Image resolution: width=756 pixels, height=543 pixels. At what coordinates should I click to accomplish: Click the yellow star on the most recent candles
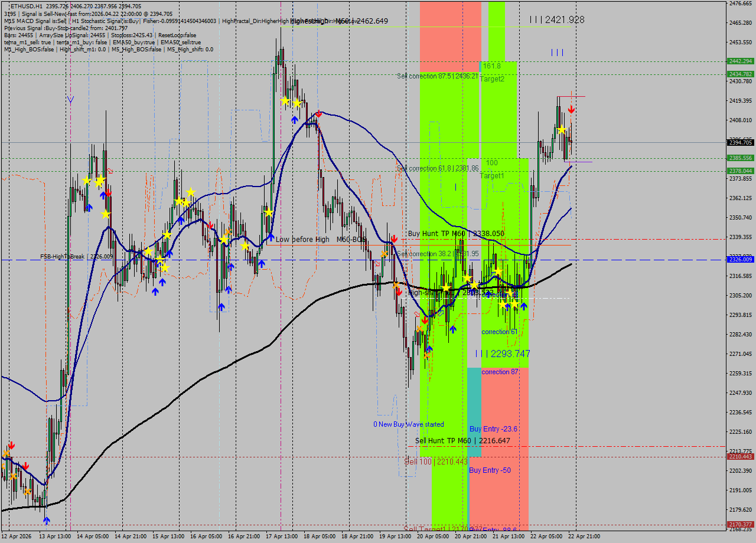point(562,130)
